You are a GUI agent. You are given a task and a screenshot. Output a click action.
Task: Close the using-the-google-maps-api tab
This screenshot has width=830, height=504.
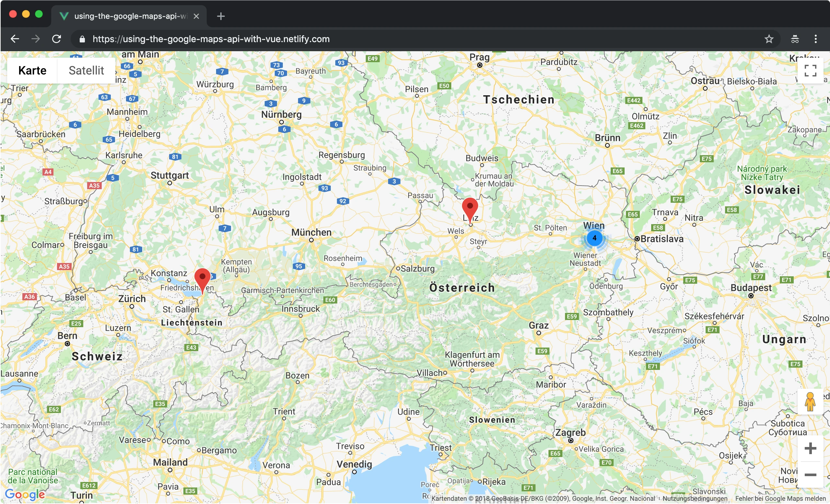click(196, 16)
